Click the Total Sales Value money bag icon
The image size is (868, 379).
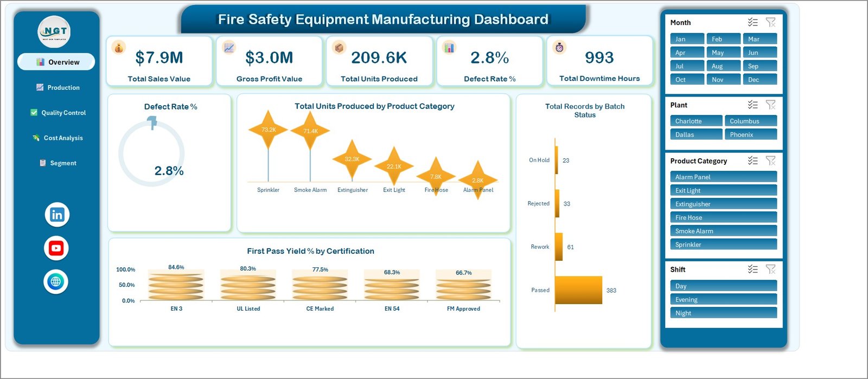click(119, 48)
